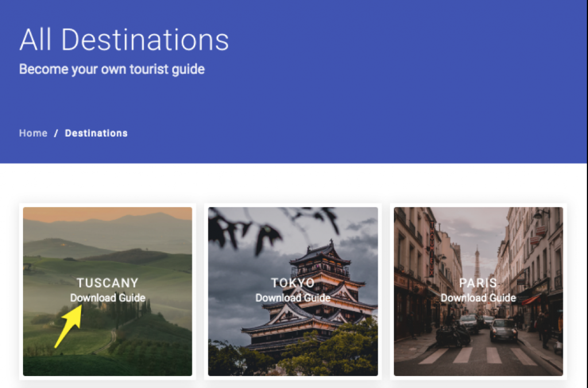Download the Tokyo guide
This screenshot has height=388, width=588.
click(x=292, y=298)
